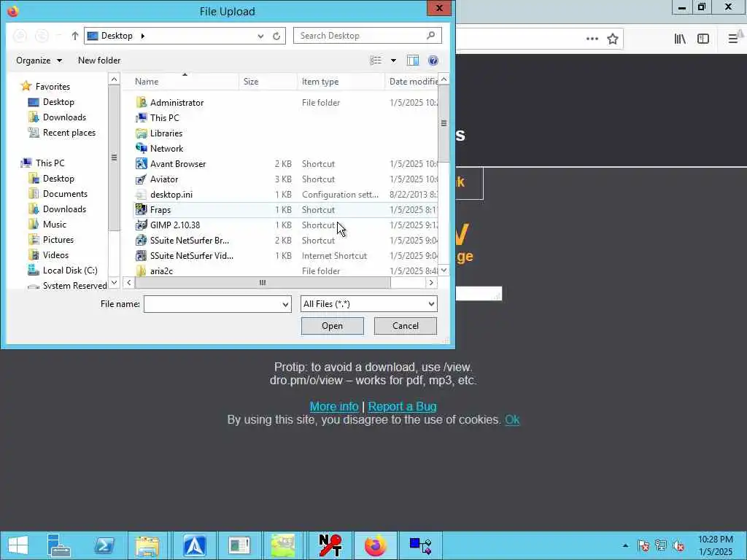Open File Explorer from taskbar
Screen dimensions: 747x560
click(x=147, y=545)
